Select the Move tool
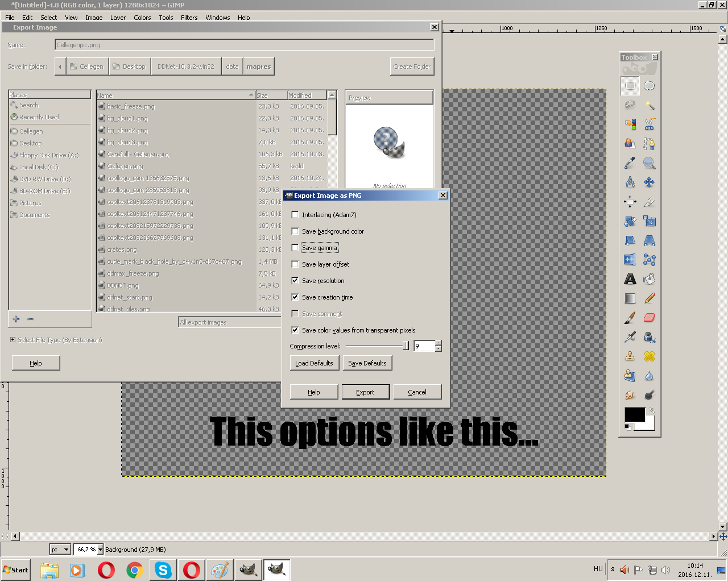This screenshot has width=728, height=582. 649,182
